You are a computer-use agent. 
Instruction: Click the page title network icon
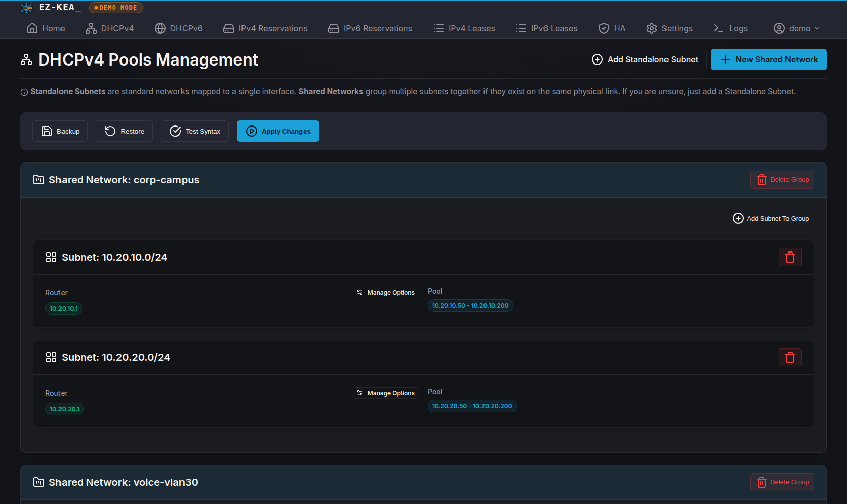point(26,60)
